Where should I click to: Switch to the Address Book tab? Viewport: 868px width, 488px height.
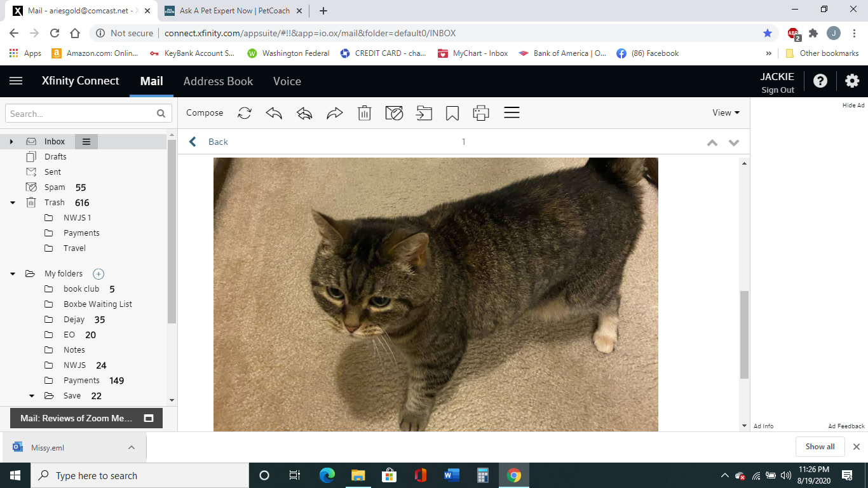point(218,81)
